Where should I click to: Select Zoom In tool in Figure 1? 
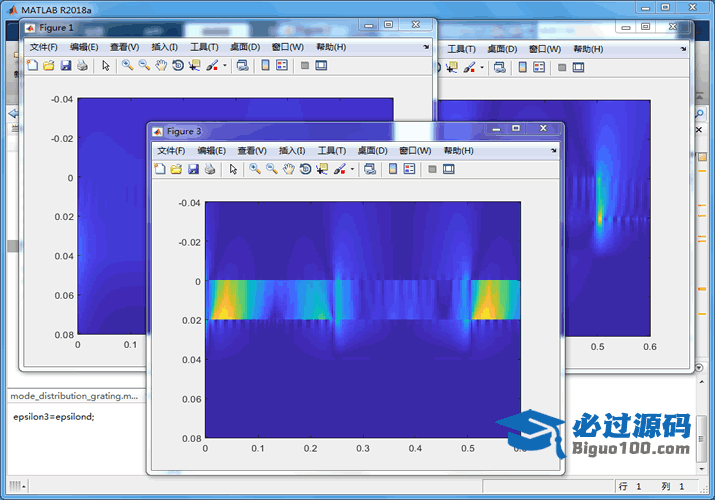(x=127, y=66)
